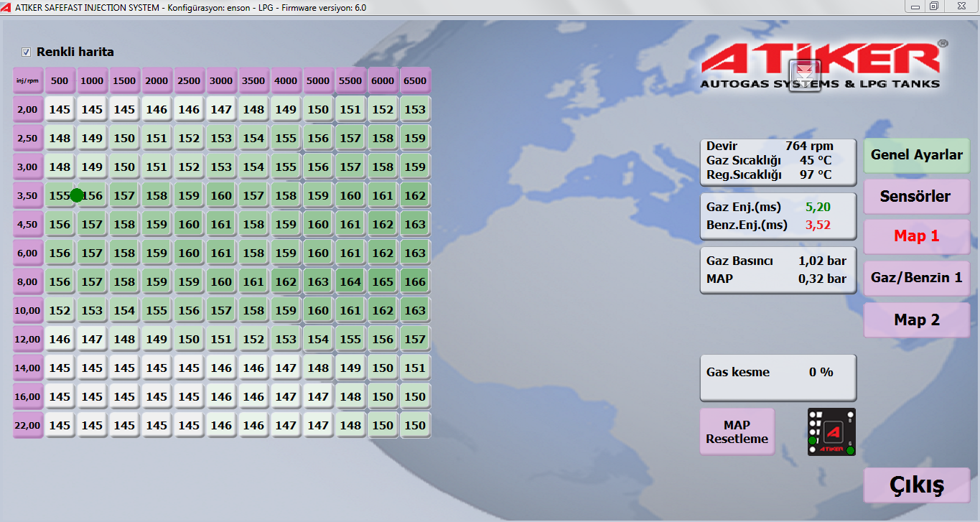Open the Gaz/Benzin 1 page
Viewport: 980px width, 522px height.
point(917,278)
